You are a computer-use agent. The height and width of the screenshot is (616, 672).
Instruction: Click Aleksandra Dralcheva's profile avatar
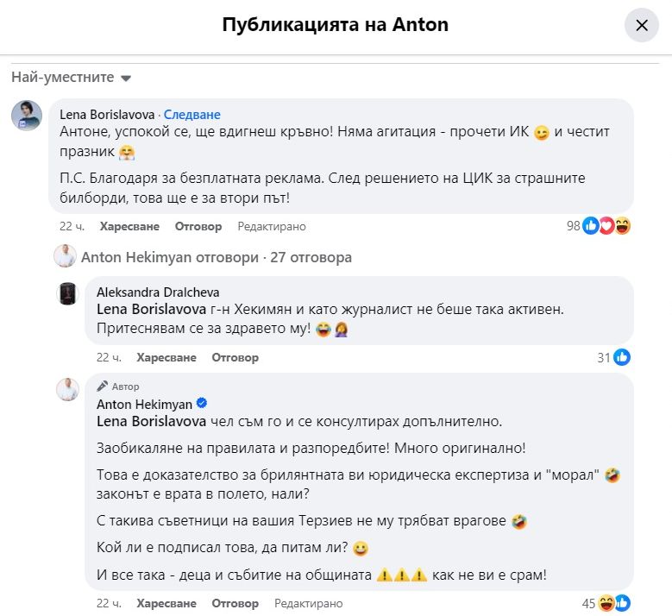[x=67, y=294]
